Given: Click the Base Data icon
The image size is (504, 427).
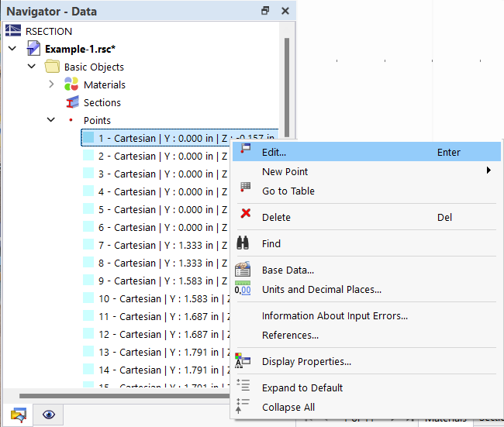Looking at the screenshot, I should click(243, 269).
